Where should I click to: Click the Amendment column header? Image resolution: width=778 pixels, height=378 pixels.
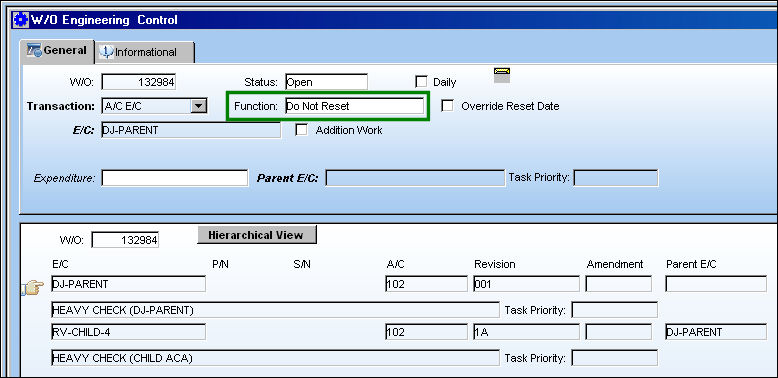(615, 264)
